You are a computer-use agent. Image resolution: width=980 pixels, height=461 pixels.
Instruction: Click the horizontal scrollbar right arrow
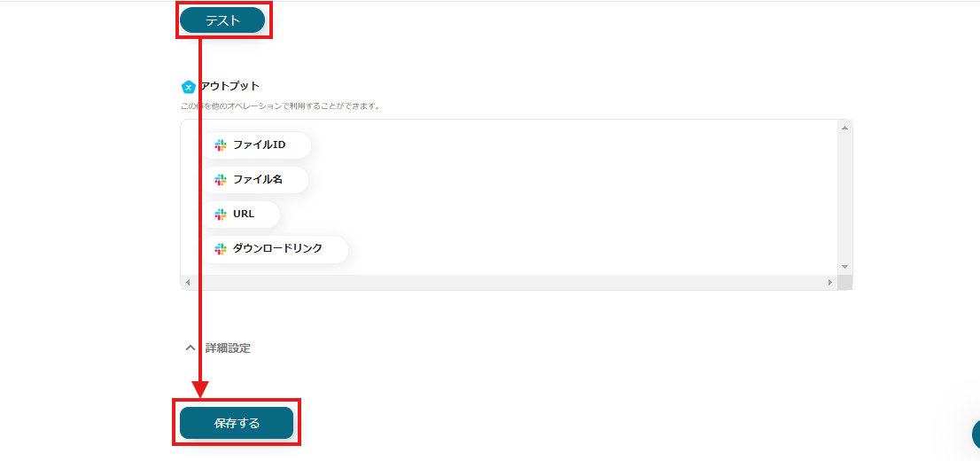point(830,283)
